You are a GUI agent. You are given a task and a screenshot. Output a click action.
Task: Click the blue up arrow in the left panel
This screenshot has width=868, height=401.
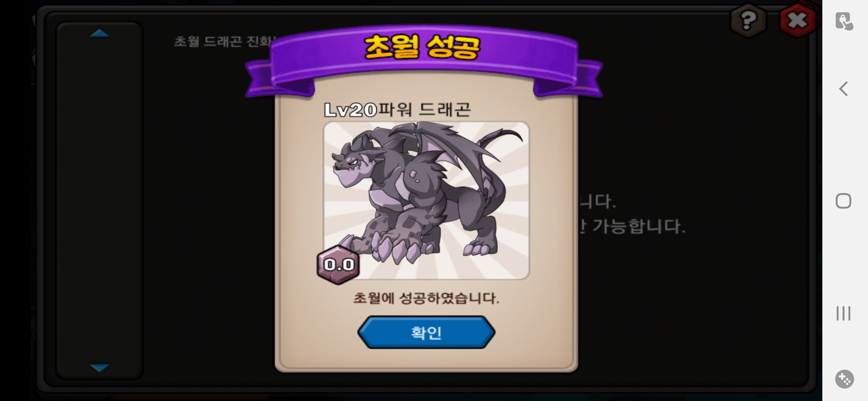coord(99,34)
